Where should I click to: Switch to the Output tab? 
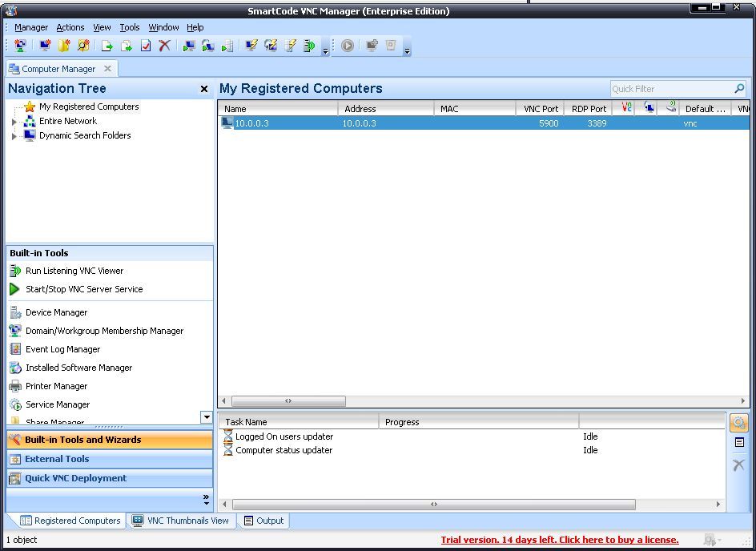tap(264, 521)
